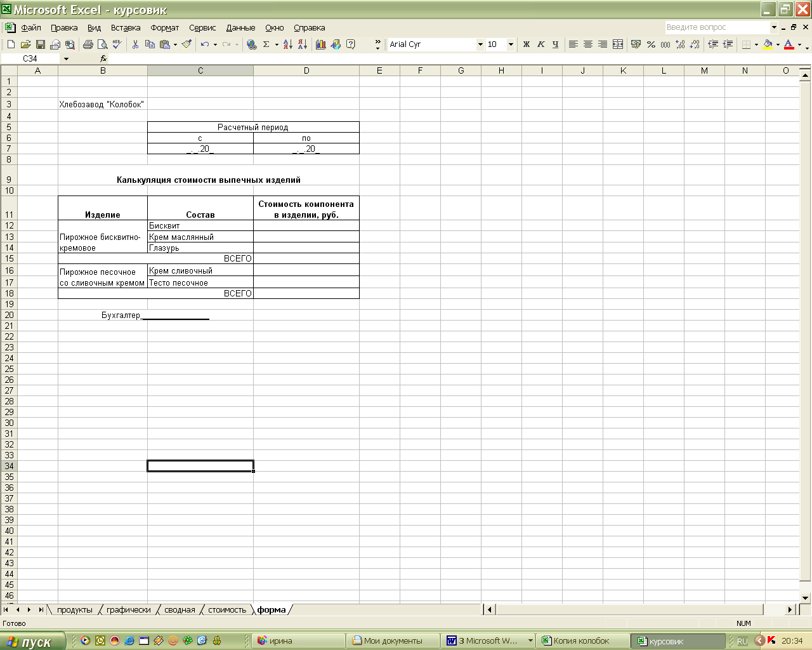The height and width of the screenshot is (650, 812).
Task: Open the Файл menu
Action: pyautogui.click(x=31, y=28)
